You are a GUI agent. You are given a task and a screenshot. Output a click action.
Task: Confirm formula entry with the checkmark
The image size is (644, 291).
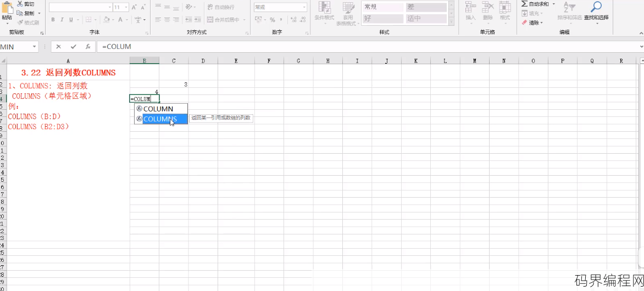point(73,47)
